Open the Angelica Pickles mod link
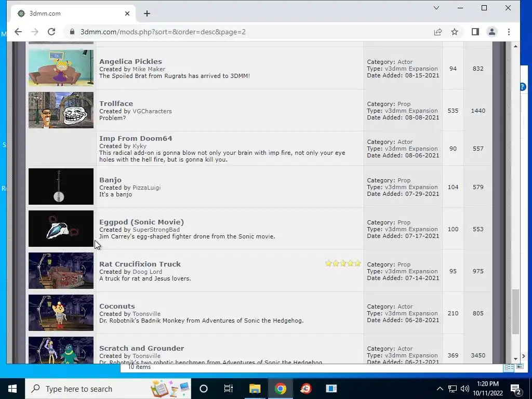Screen dimensions: 532x399 click(130, 61)
